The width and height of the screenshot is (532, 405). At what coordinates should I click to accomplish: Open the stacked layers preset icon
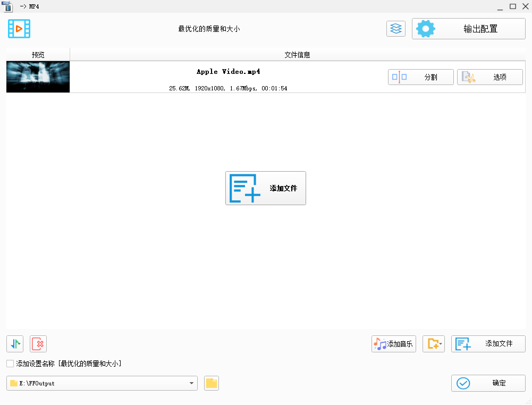click(x=395, y=29)
